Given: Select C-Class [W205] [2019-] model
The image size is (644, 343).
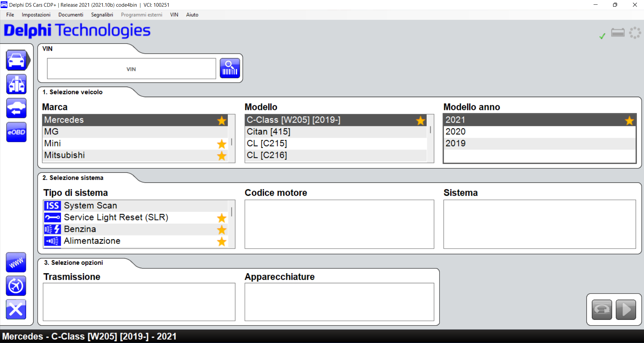Looking at the screenshot, I should pos(336,120).
